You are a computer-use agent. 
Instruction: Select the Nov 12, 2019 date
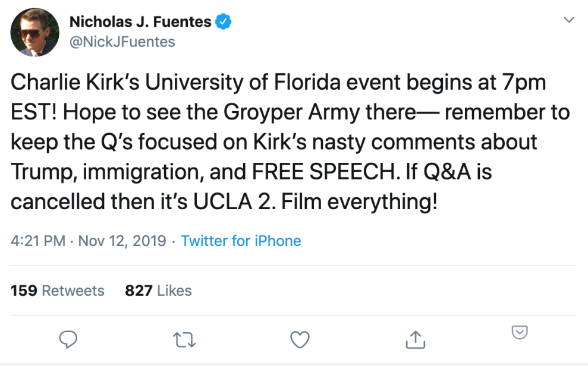point(122,241)
